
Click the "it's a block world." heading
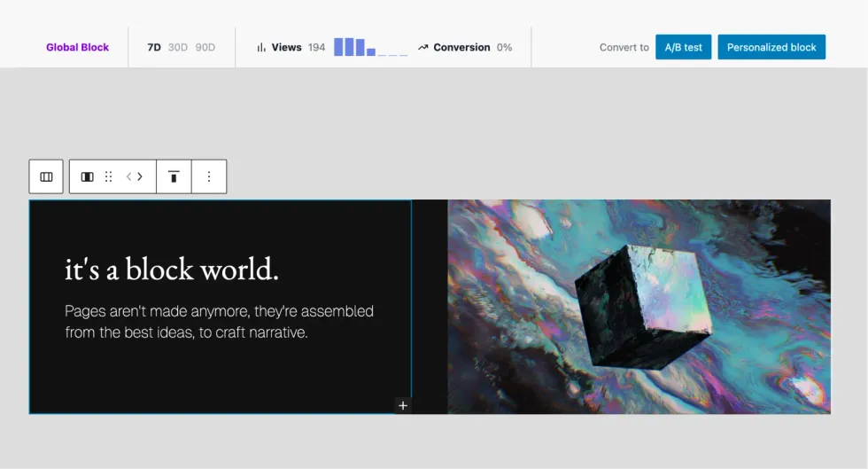(x=172, y=270)
